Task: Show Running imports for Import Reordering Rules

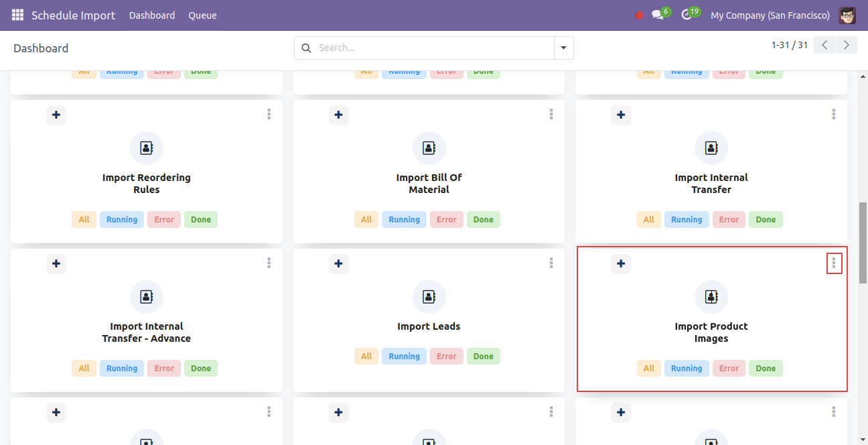Action: point(122,220)
